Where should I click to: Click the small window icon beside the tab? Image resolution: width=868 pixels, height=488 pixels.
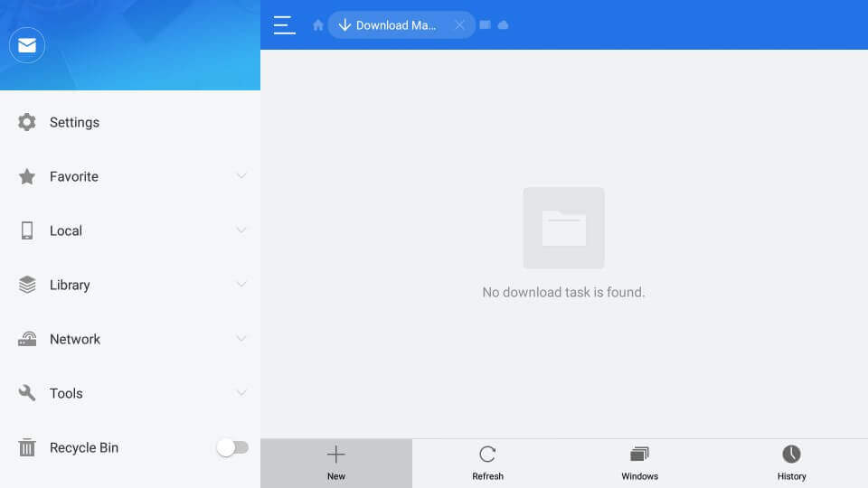coord(485,25)
